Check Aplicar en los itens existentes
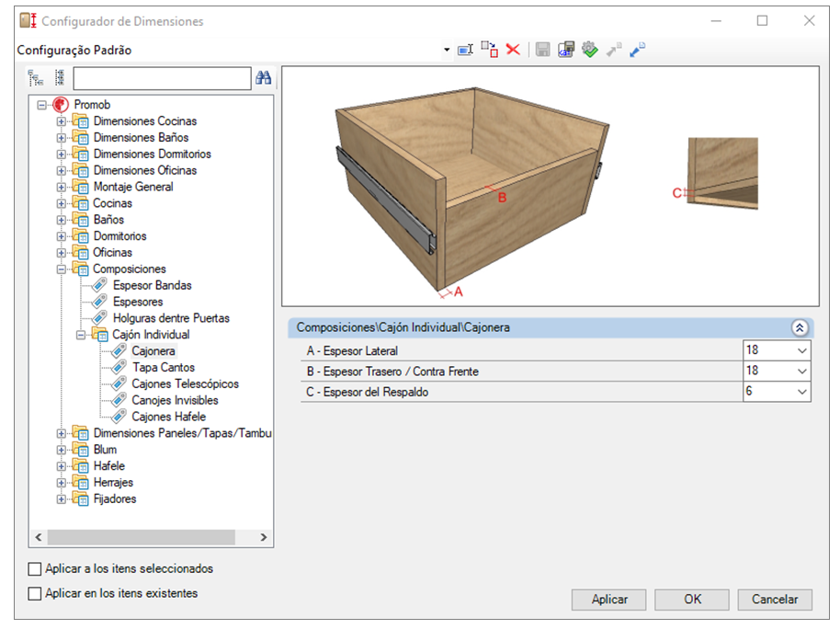Viewport: 840px width, 629px height. (34, 594)
